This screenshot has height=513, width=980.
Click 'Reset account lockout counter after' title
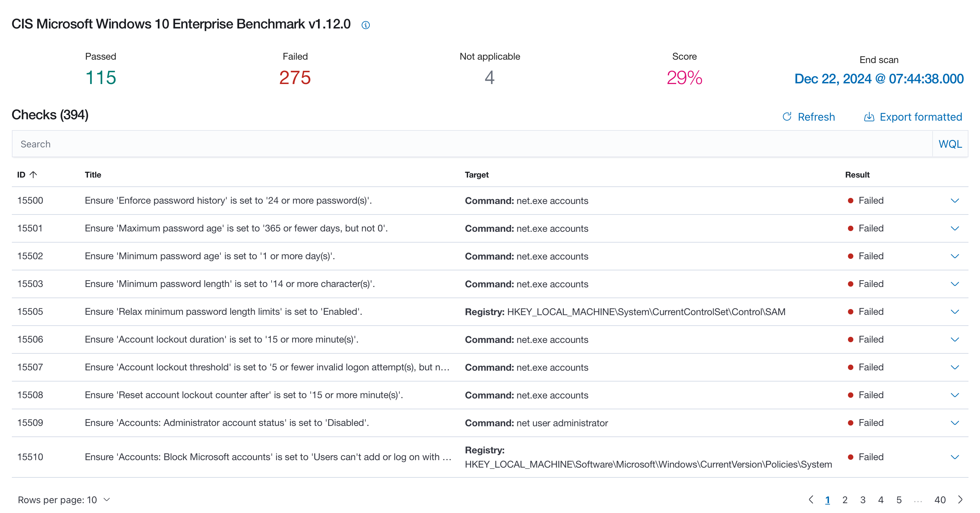coord(244,395)
